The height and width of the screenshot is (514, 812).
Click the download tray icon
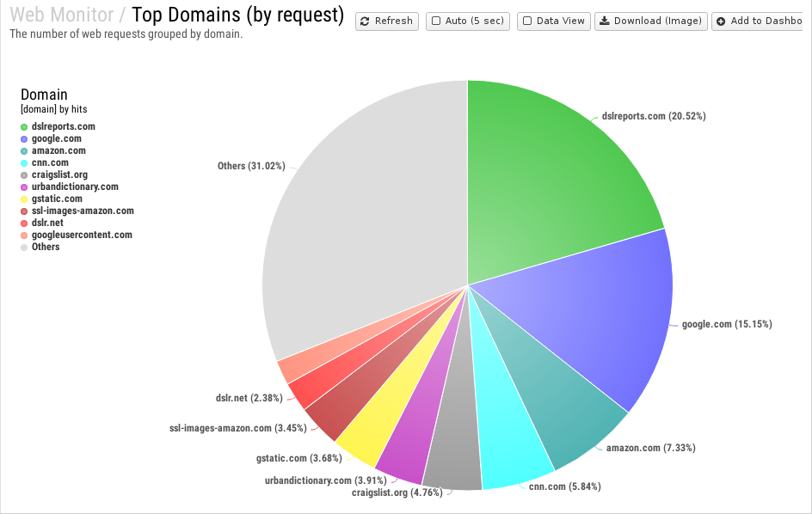click(605, 21)
